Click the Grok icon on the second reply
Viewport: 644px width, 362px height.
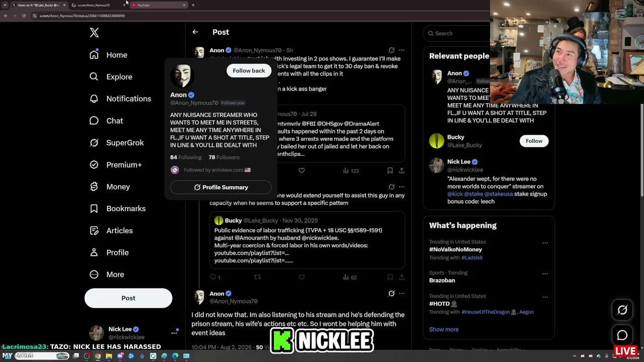[x=391, y=187]
